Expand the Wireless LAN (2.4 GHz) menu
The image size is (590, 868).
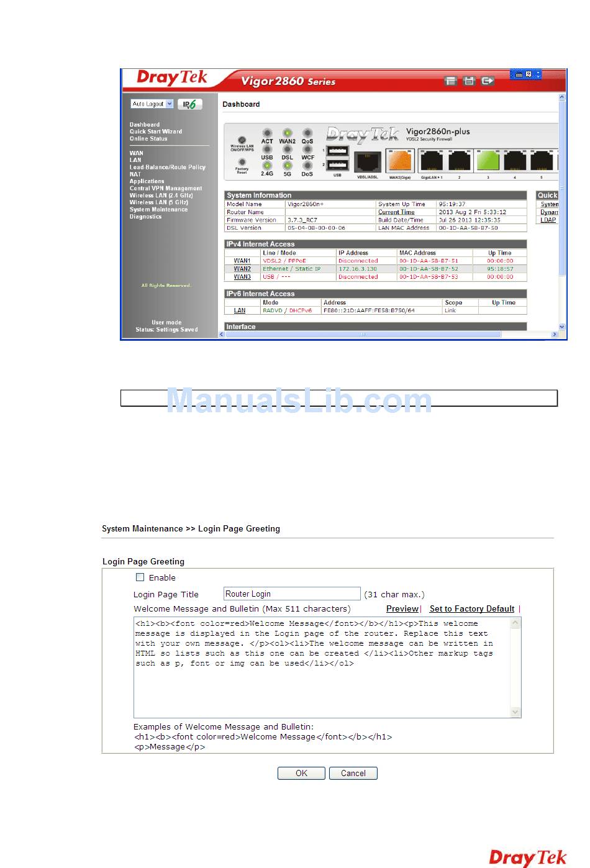161,196
